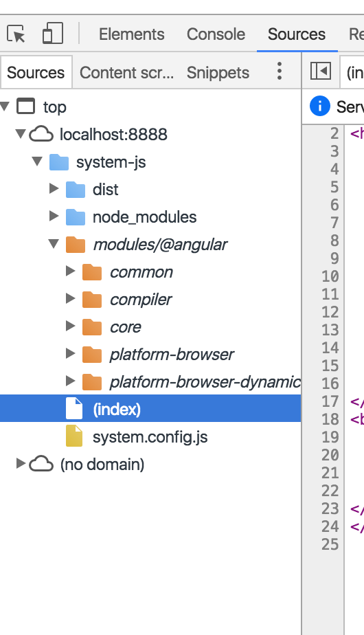Click the localhost:8888 cloud icon
Screen dimensions: 364x635
tap(41, 134)
